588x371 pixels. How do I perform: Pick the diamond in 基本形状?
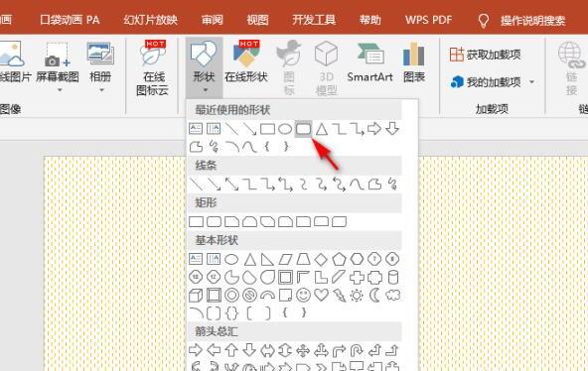[x=321, y=259]
